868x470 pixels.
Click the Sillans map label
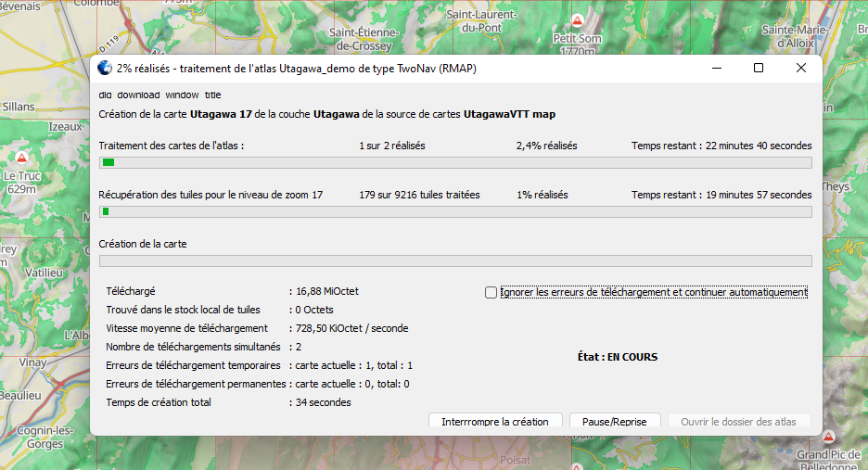click(19, 107)
